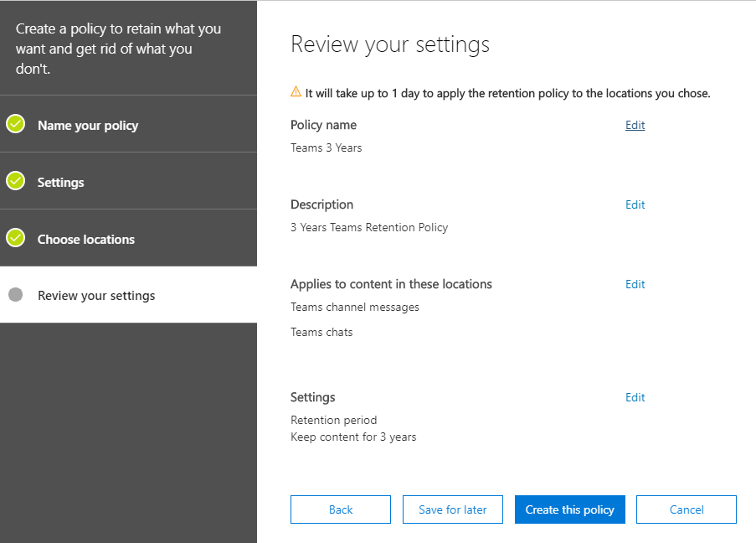Click the green checkmark beside Name your policy

click(x=15, y=124)
